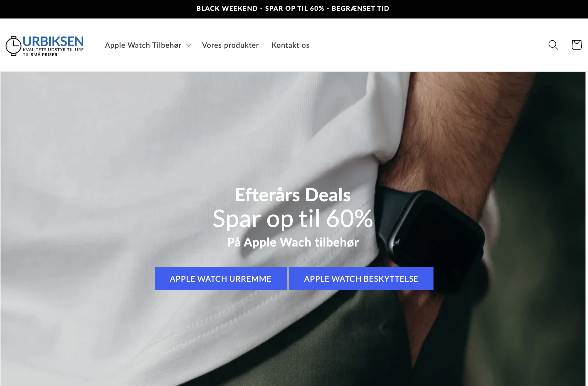Image resolution: width=588 pixels, height=386 pixels.
Task: Open the Apple Watch Tilbehør menu
Action: pyautogui.click(x=143, y=45)
